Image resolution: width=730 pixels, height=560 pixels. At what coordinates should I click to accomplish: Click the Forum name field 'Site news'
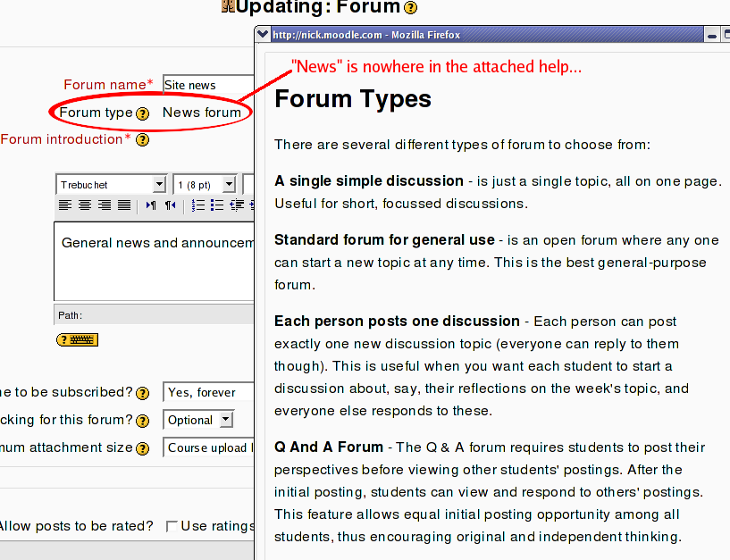coord(208,85)
